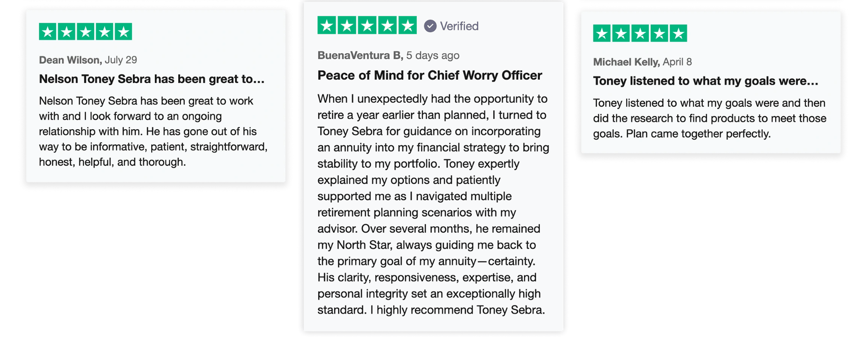Click the '5 days ago' review date

coord(433,55)
